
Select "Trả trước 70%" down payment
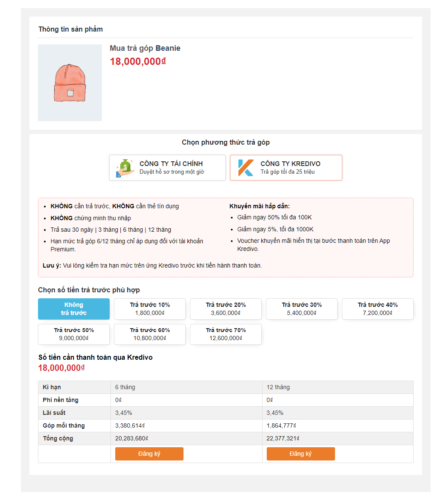pos(225,334)
